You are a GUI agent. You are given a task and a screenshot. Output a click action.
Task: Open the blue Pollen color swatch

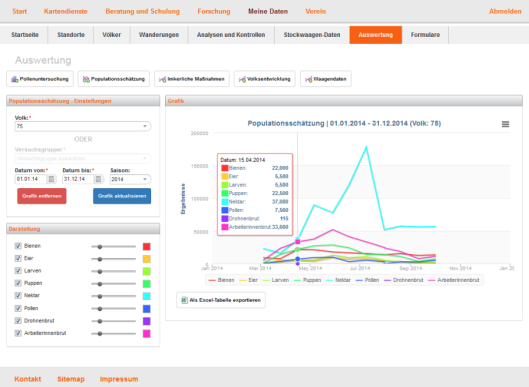click(x=146, y=309)
